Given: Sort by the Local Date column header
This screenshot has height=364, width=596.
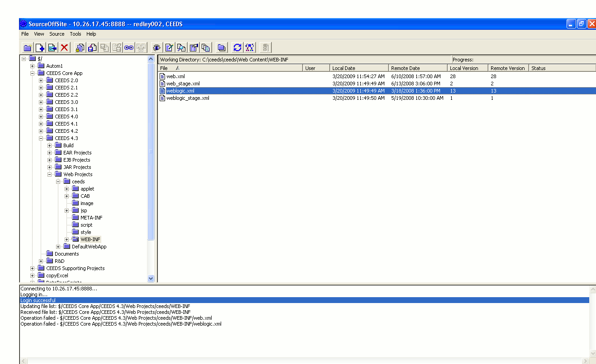Looking at the screenshot, I should coord(359,68).
